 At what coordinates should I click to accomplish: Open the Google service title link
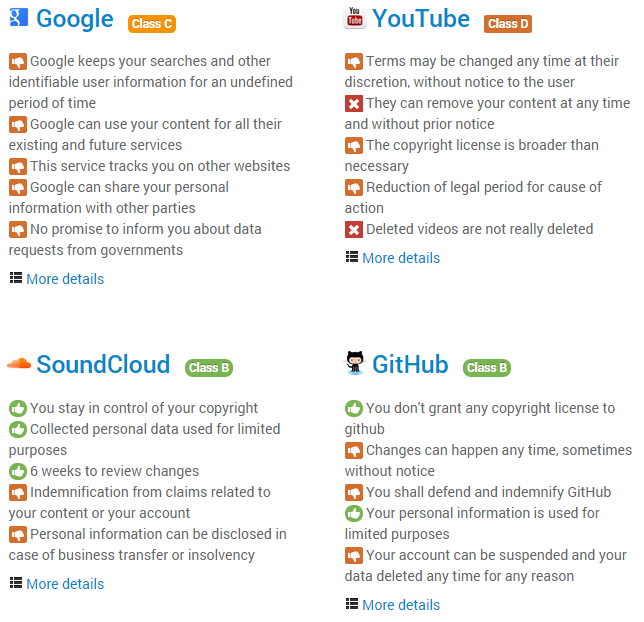[75, 19]
